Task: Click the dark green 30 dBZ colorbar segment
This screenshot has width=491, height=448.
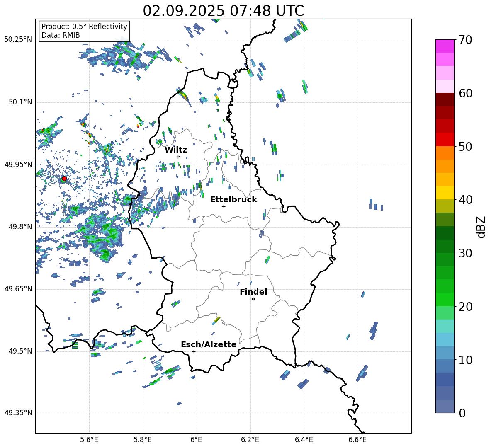Action: 445,246
